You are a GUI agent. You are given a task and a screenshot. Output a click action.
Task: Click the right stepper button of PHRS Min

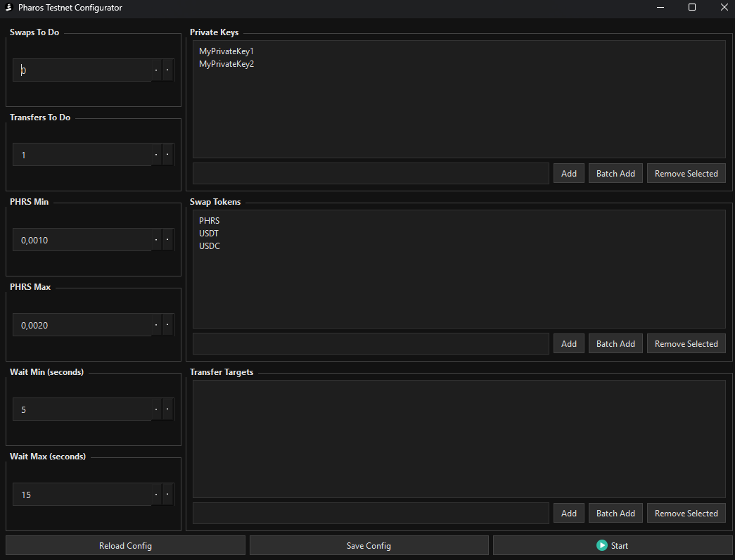click(x=168, y=240)
